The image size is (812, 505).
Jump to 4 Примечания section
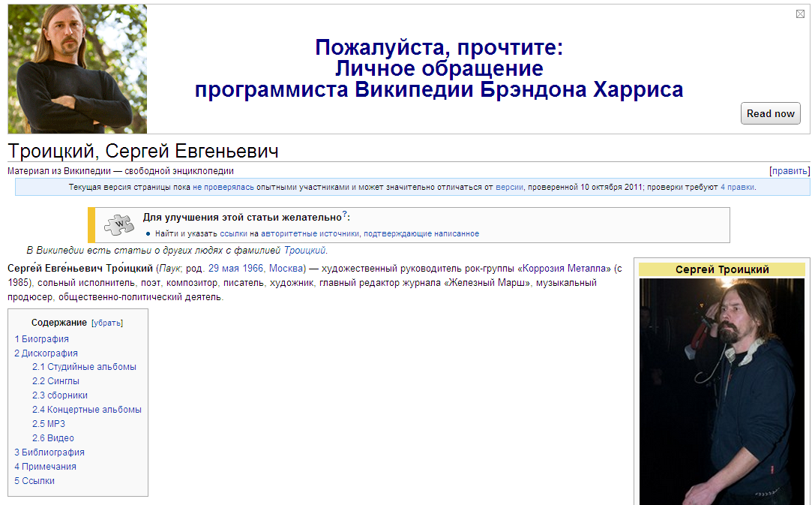coord(45,467)
